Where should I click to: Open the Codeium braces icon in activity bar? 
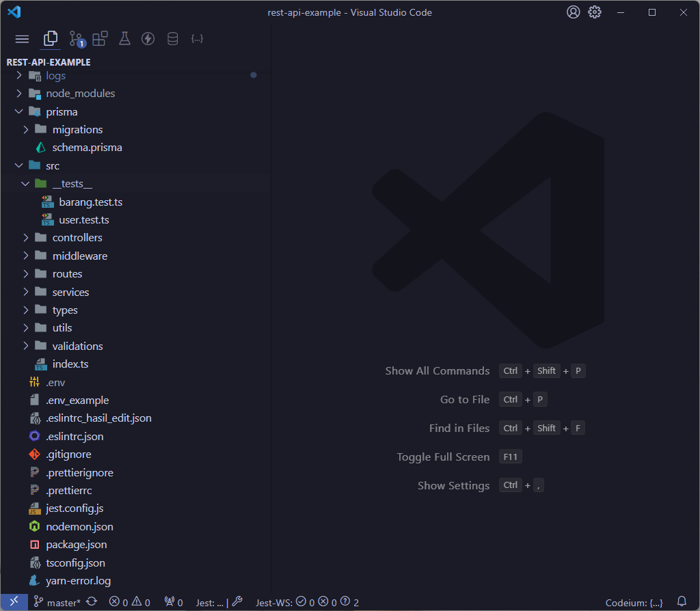pyautogui.click(x=198, y=39)
